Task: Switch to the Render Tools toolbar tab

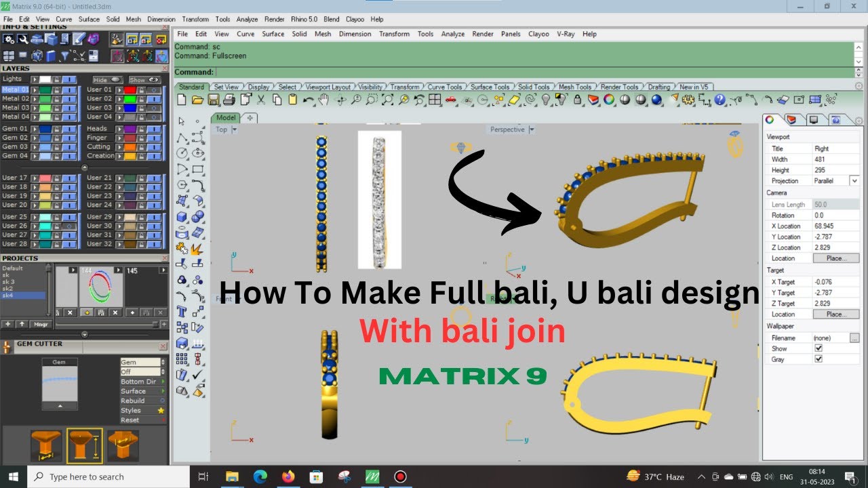Action: coord(619,87)
